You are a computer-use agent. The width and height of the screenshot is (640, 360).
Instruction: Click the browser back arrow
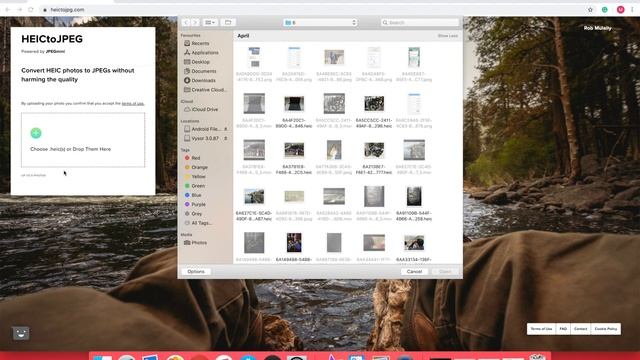point(8,9)
